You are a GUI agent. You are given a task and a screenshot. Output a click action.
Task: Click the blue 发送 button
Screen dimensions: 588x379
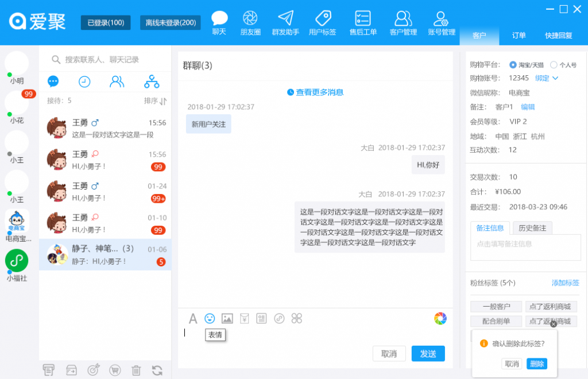(x=428, y=354)
